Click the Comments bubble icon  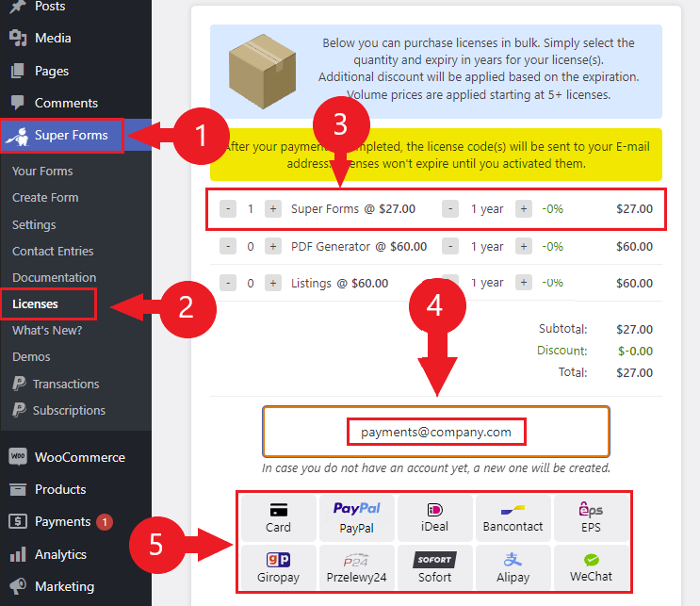(x=17, y=103)
